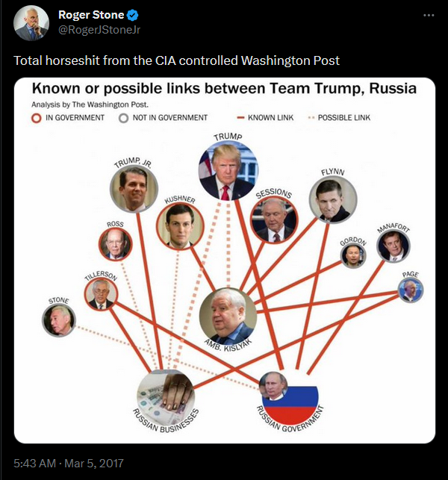
Task: Click the Roger Stone display name
Action: pyautogui.click(x=91, y=15)
